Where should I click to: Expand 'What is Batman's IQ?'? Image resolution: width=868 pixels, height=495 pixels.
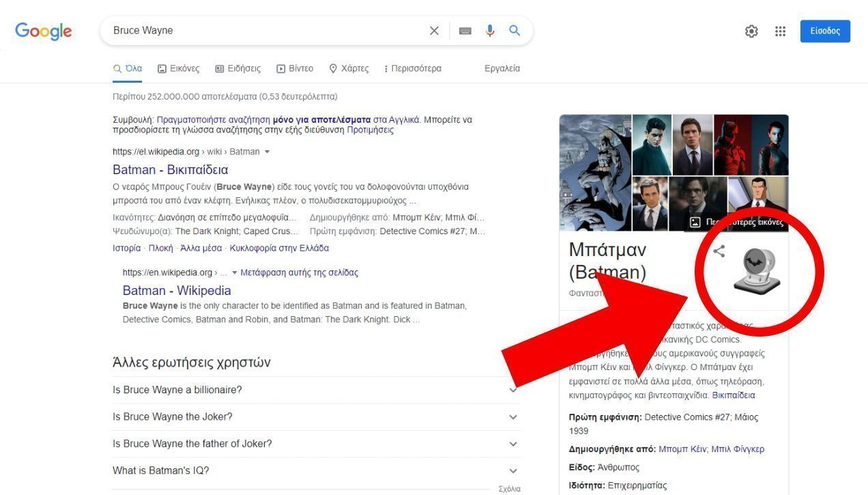317,470
